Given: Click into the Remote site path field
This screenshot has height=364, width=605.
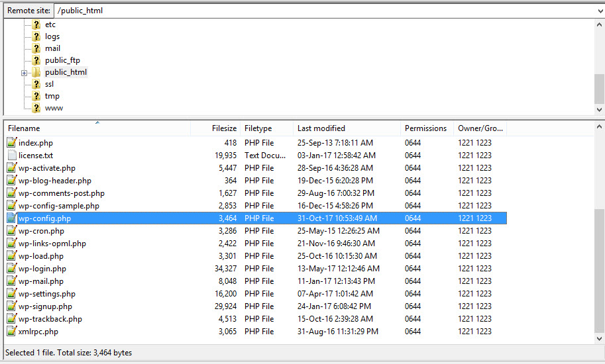Looking at the screenshot, I should click(x=324, y=11).
